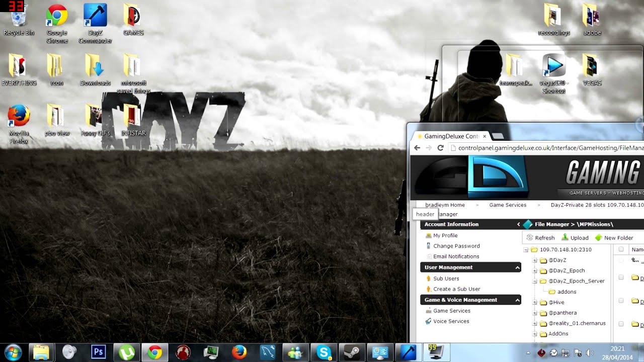The image size is (644, 362).
Task: Collapse the Game & Voice Management section
Action: 517,300
